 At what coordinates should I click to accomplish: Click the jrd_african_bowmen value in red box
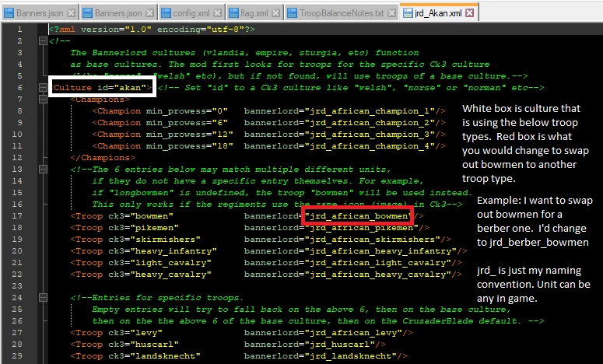[x=357, y=216]
